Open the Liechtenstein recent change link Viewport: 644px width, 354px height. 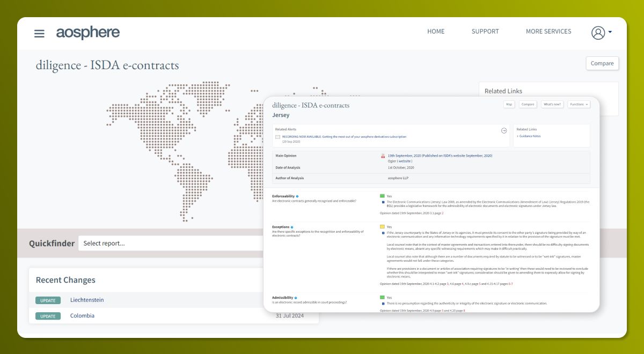[x=87, y=300]
